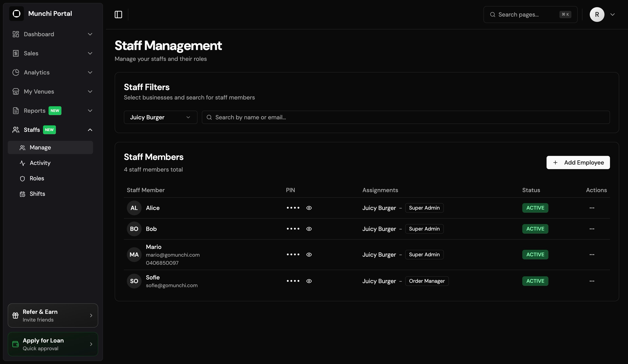Reveal Bob's PIN with eye icon
628x364 pixels.
[x=309, y=229]
